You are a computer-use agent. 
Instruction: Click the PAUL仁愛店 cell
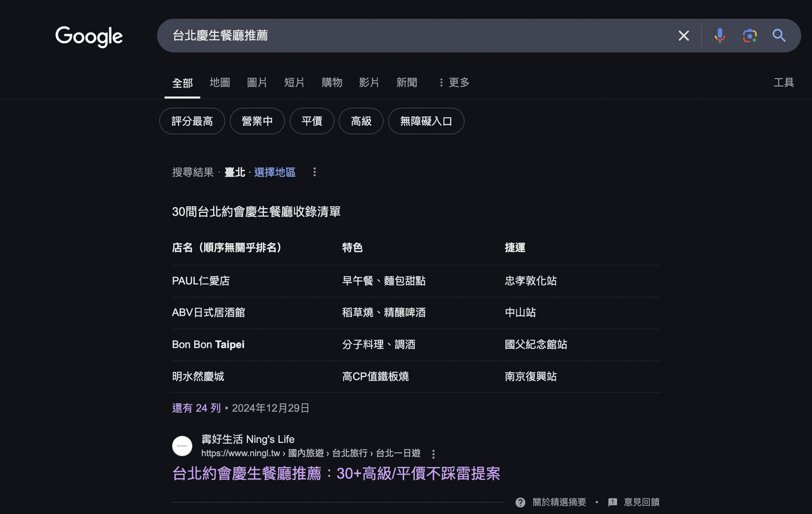point(201,281)
